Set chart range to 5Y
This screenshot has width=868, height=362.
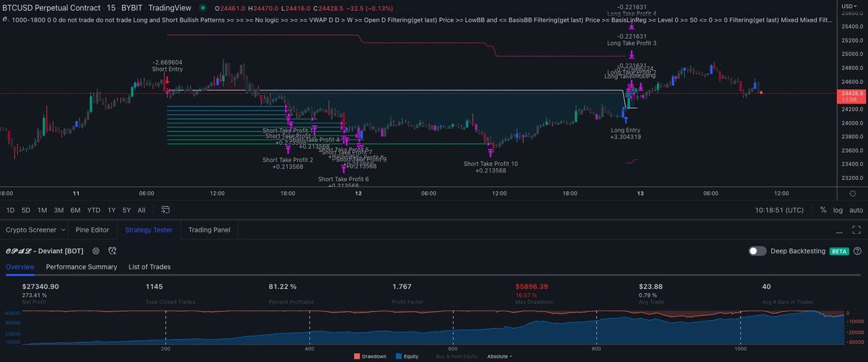coord(127,210)
